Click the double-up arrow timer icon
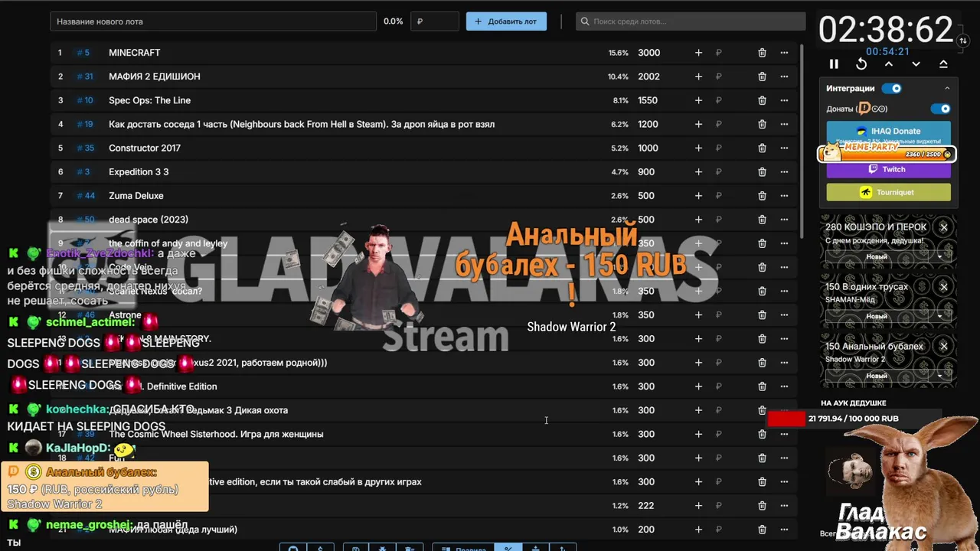 [x=943, y=64]
